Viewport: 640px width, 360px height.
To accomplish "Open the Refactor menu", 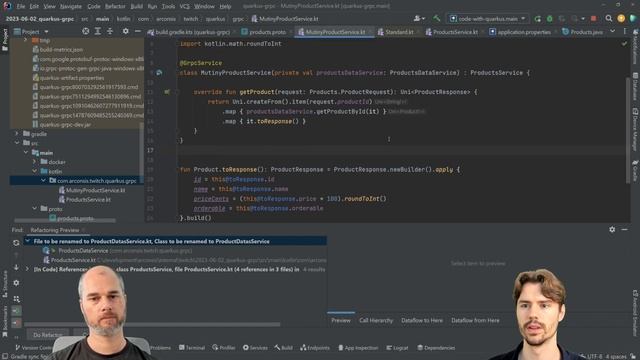I will pyautogui.click(x=115, y=7).
